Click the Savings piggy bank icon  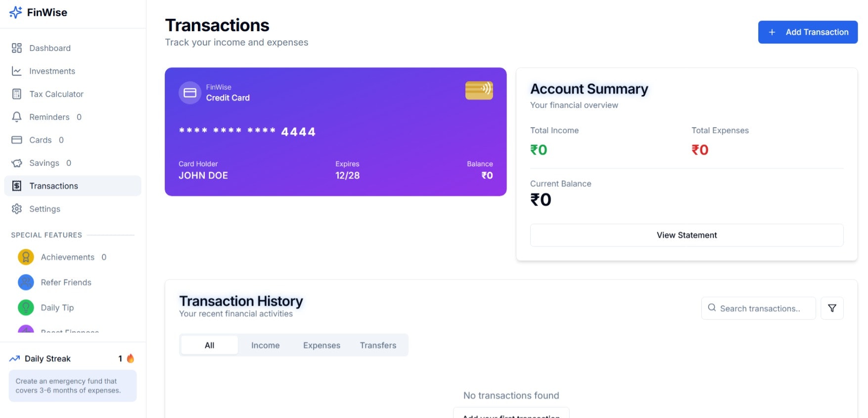click(x=17, y=163)
